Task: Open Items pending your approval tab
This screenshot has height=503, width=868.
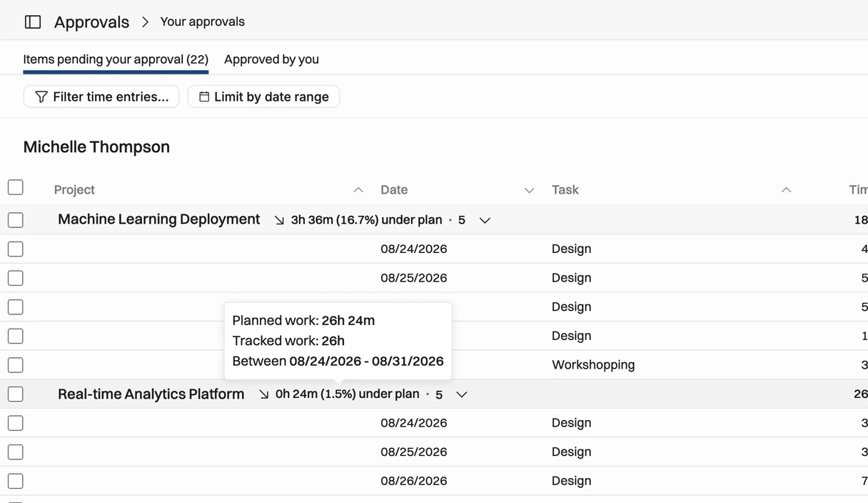Action: pyautogui.click(x=116, y=59)
